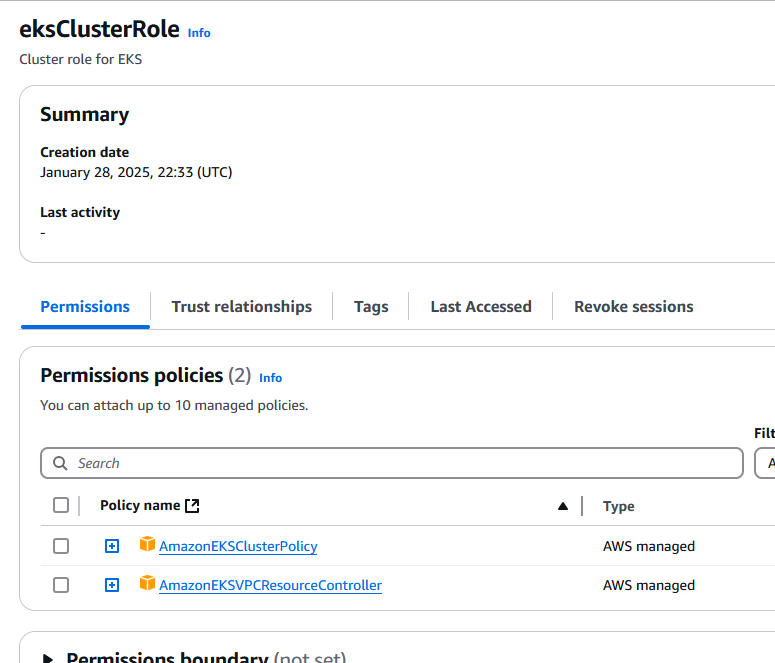Expand the Permissions boundary section
Image resolution: width=775 pixels, height=663 pixels.
click(47, 659)
